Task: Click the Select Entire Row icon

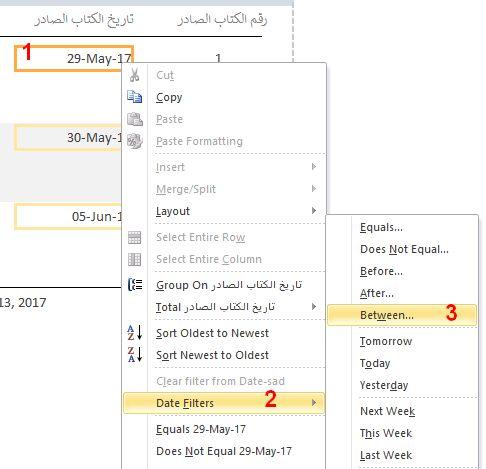Action: 134,237
